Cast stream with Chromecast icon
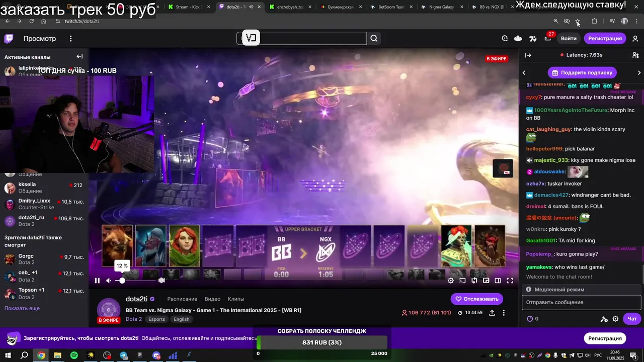644x362 pixels. (462, 281)
